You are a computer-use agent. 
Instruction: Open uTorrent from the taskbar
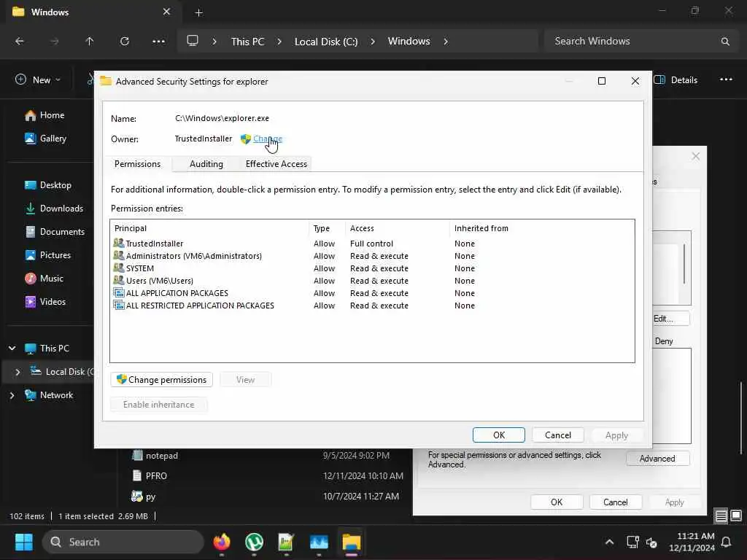click(x=254, y=542)
